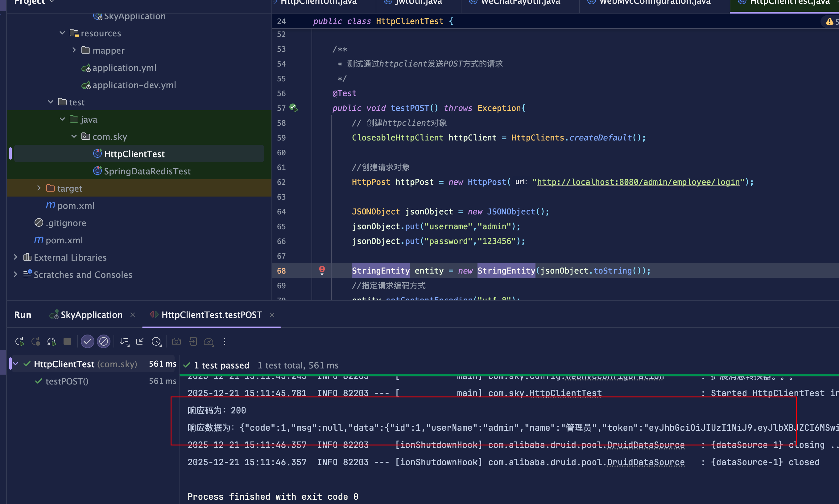Screen dimensions: 839x504
Task: Click the import test results icon
Action: pyautogui.click(x=193, y=342)
